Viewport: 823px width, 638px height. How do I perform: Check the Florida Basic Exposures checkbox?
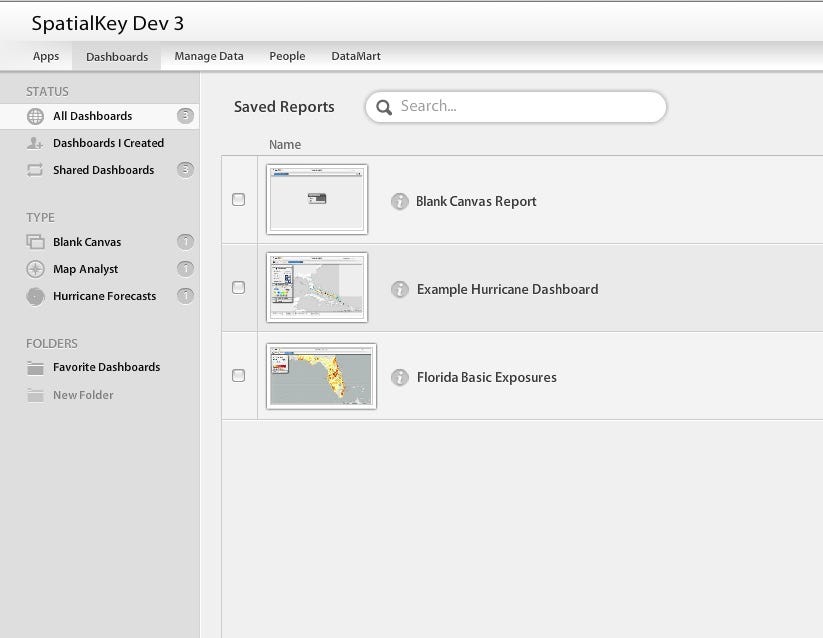[x=238, y=376]
